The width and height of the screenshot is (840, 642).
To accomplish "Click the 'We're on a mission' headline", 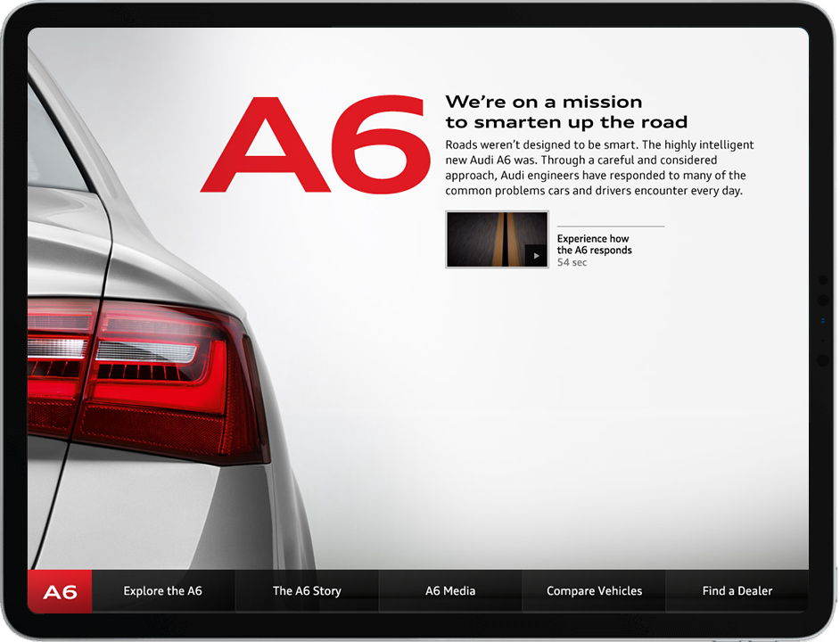I will tap(566, 112).
